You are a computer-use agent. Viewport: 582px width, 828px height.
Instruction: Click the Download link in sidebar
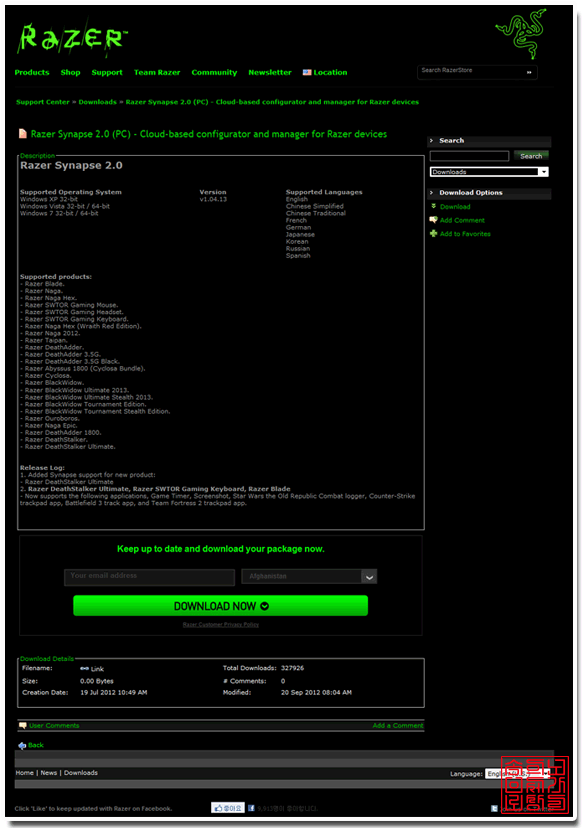(x=455, y=206)
